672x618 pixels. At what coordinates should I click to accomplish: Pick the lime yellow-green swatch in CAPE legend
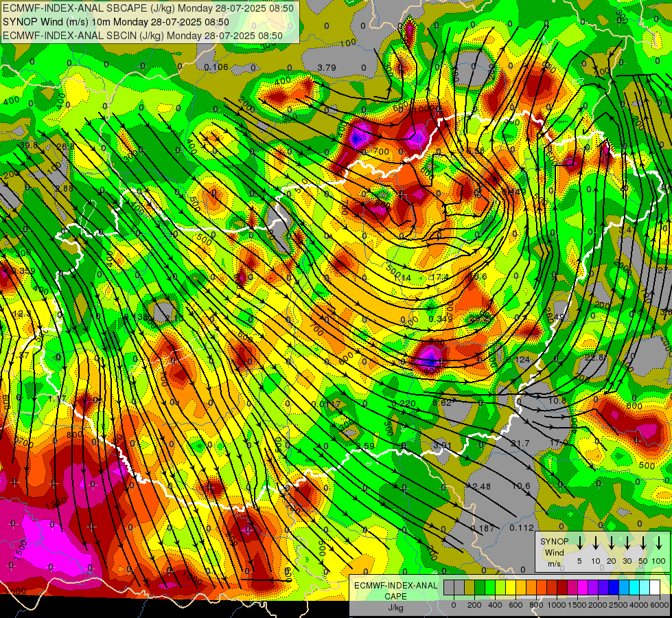(x=500, y=587)
